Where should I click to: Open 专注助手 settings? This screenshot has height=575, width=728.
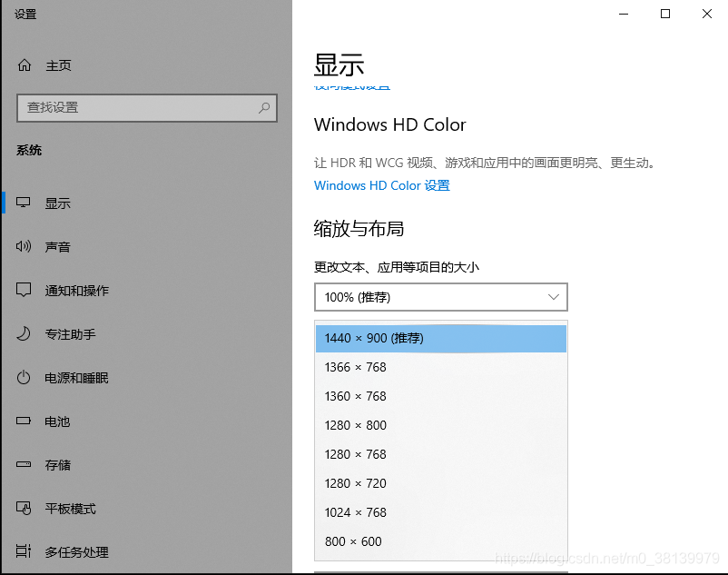pyautogui.click(x=70, y=334)
